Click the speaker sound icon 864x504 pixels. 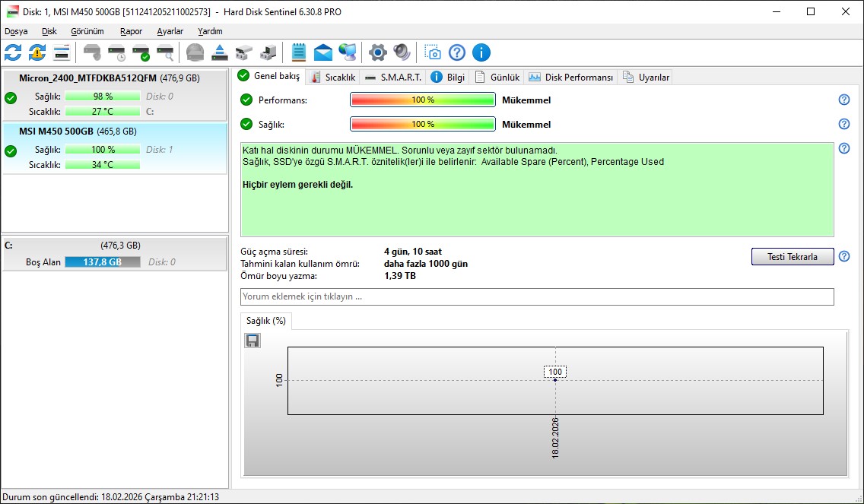tap(402, 53)
